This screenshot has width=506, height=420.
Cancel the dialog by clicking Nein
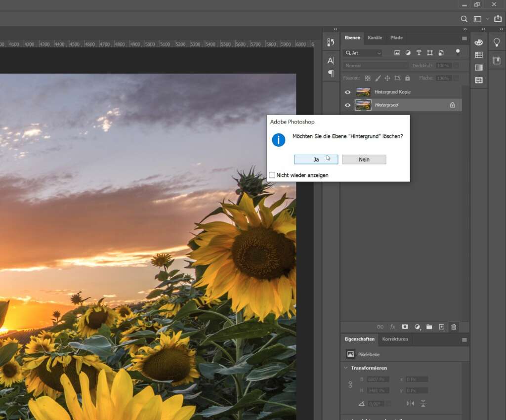tap(364, 159)
